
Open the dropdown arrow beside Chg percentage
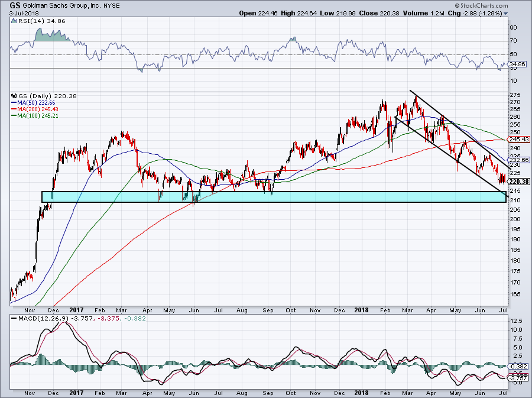(506, 14)
